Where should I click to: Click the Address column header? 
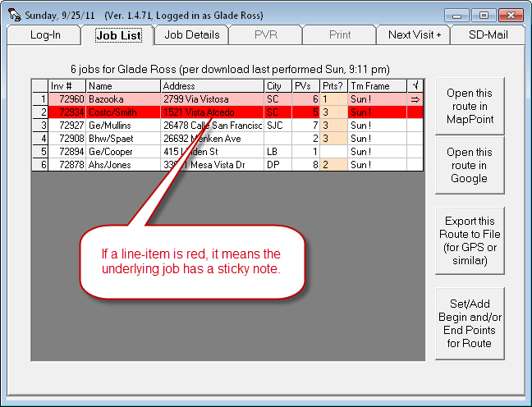pos(212,85)
